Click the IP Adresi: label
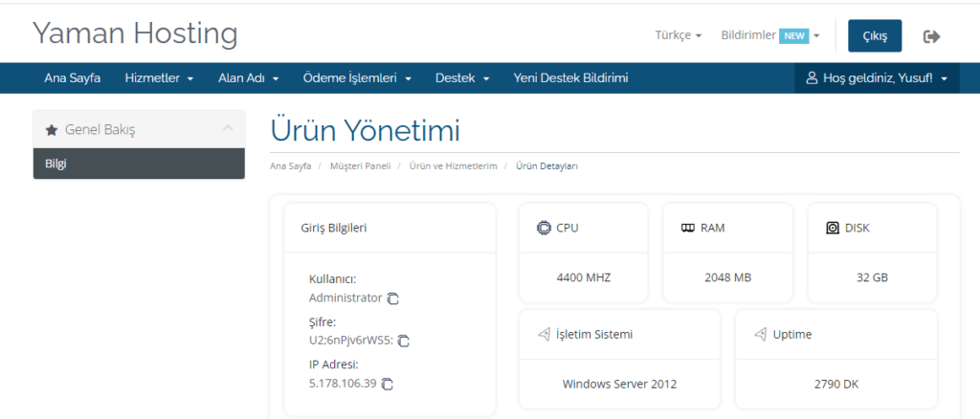Image resolution: width=980 pixels, height=419 pixels. coord(334,364)
